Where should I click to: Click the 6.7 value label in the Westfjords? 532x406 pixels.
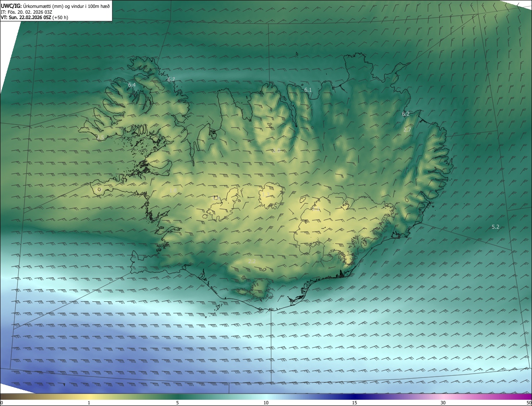coord(171,79)
